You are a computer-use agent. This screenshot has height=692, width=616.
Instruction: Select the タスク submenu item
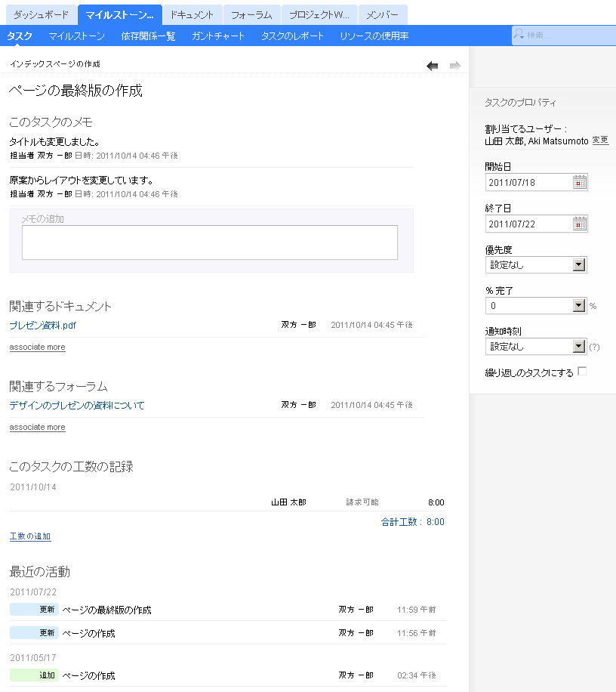(20, 36)
